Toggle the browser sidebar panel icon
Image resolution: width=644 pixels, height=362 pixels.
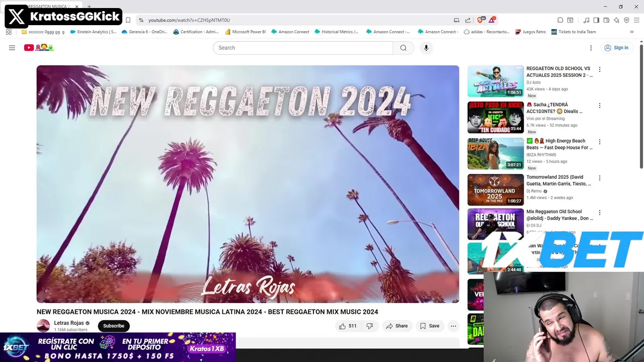click(596, 20)
